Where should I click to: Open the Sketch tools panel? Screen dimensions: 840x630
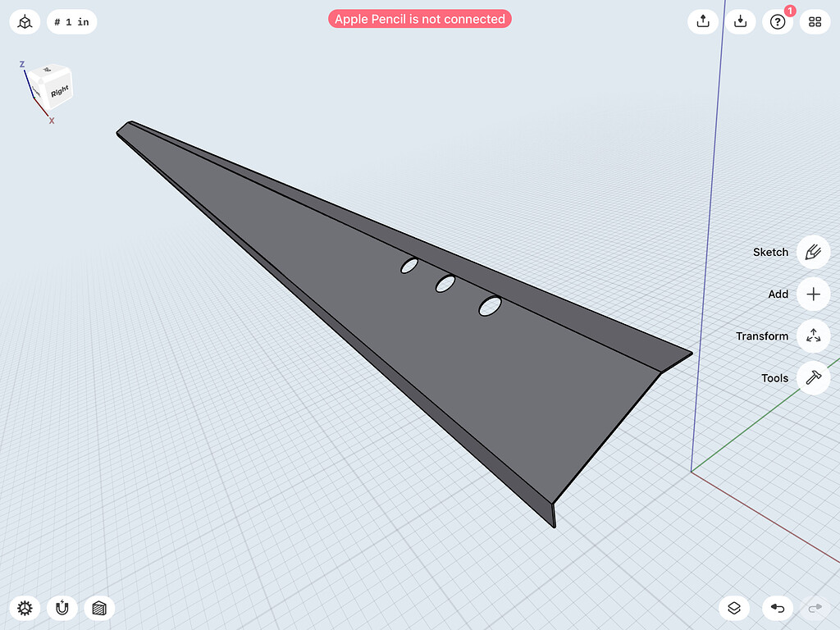(x=813, y=252)
